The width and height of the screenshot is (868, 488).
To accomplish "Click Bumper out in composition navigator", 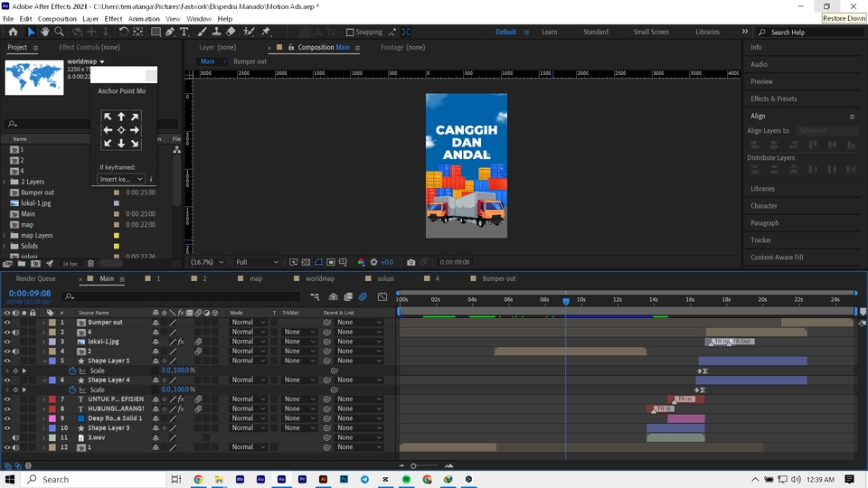I will [x=250, y=61].
